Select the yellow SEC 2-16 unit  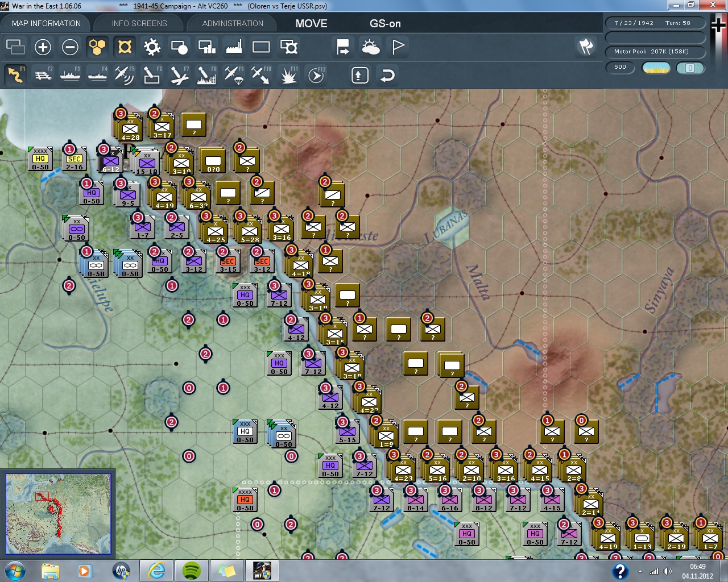[x=75, y=159]
